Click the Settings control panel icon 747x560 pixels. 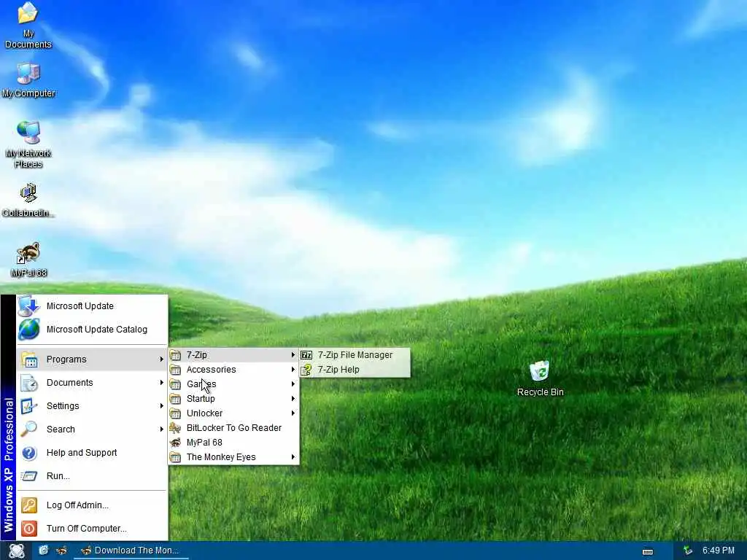tap(29, 406)
